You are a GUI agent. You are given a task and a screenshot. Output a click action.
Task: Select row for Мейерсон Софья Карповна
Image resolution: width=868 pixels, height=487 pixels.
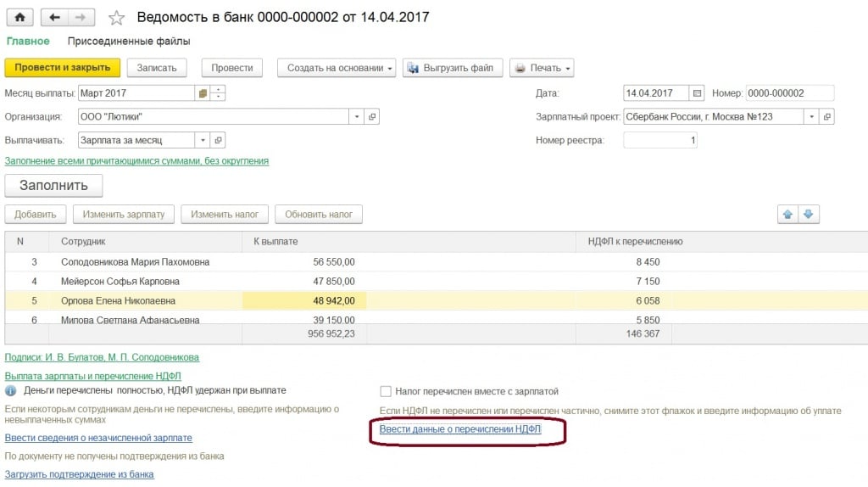(x=120, y=281)
